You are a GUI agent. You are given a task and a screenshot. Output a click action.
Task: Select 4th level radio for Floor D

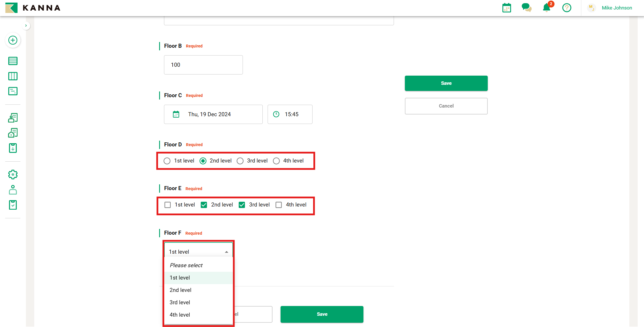coord(276,161)
